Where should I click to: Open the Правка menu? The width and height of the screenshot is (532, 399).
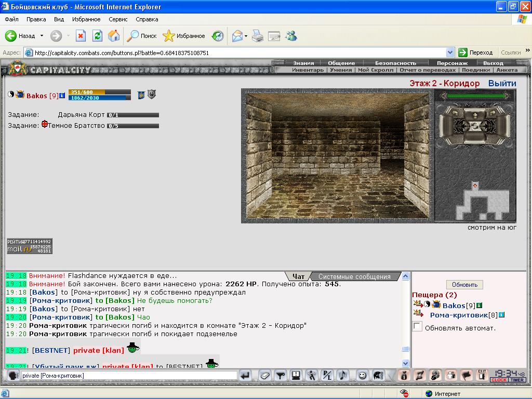(36, 19)
